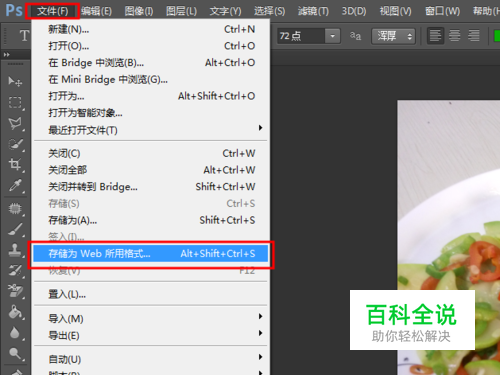
Task: Open the 文件(F) menu
Action: click(x=53, y=11)
